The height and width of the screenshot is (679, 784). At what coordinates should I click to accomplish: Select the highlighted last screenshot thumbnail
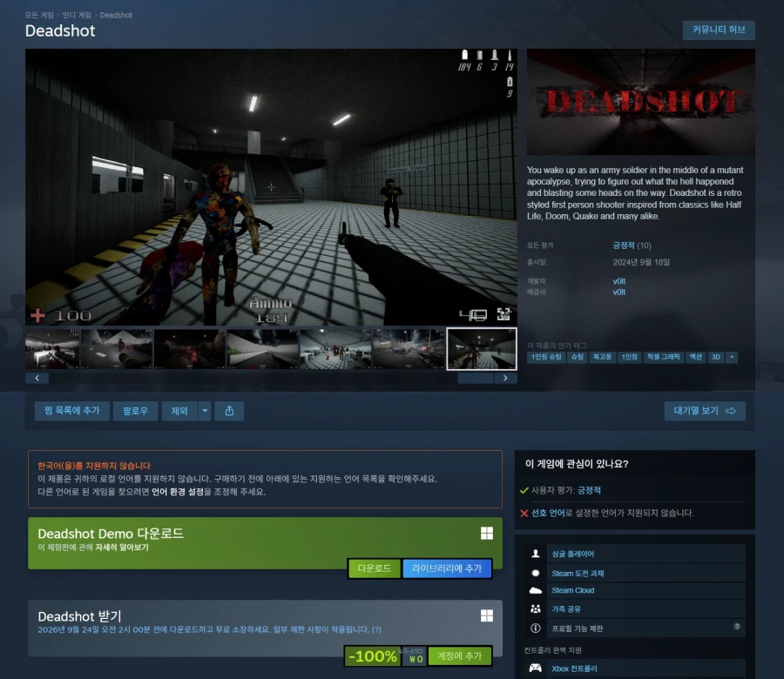(x=482, y=349)
